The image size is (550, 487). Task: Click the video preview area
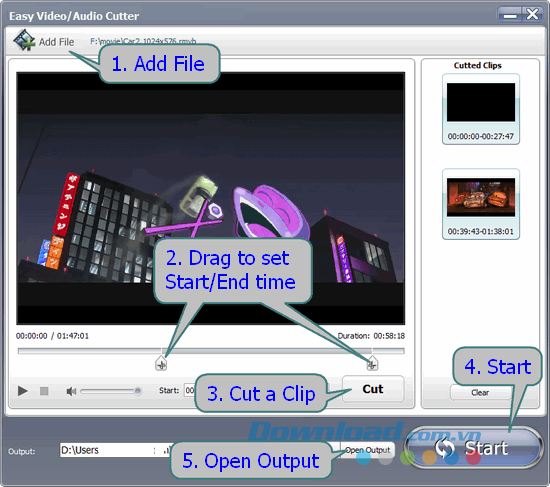point(210,198)
